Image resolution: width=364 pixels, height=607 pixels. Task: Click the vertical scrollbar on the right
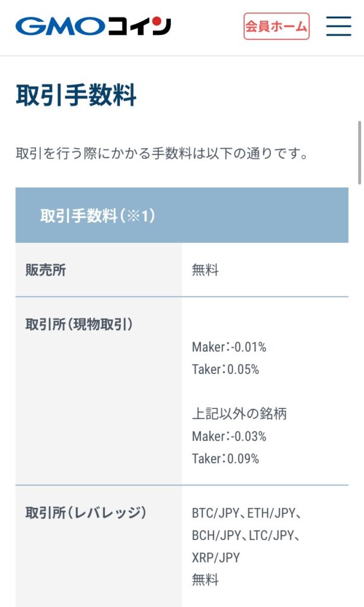360,154
